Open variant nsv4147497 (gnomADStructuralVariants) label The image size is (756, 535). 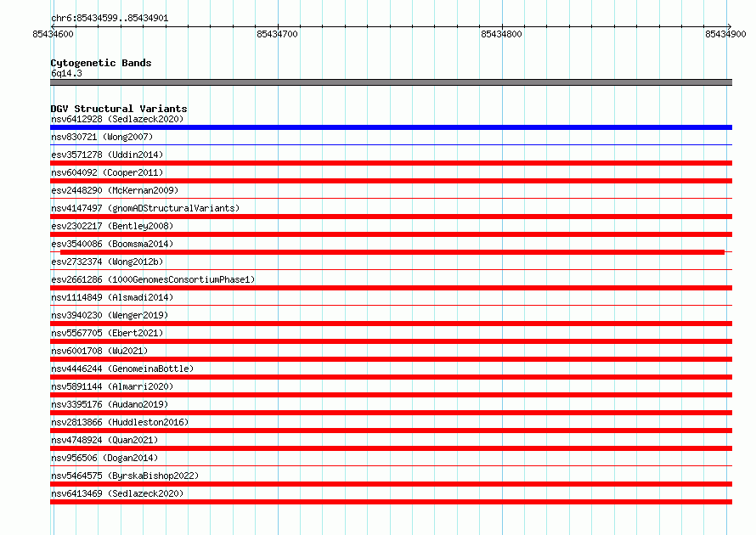click(145, 208)
